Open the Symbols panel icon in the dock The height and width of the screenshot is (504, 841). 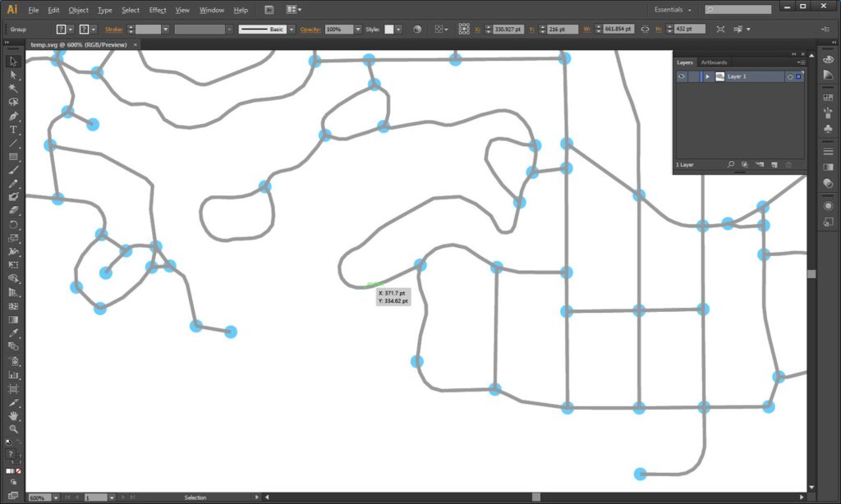pyautogui.click(x=827, y=129)
